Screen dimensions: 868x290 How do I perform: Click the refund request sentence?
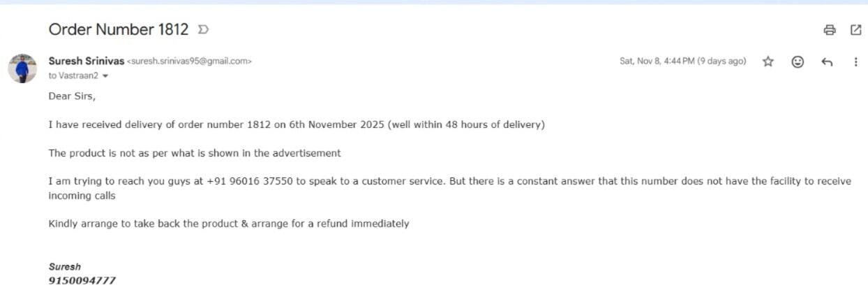coord(228,224)
